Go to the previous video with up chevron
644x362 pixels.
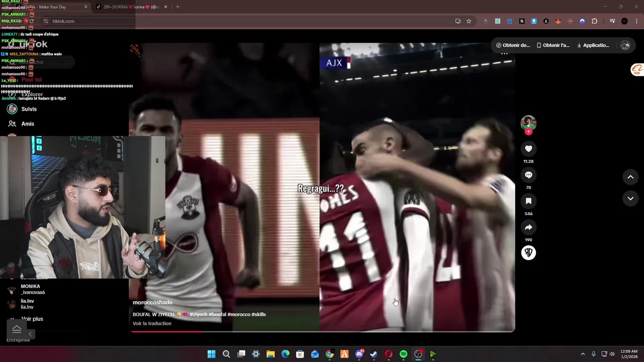[630, 177]
